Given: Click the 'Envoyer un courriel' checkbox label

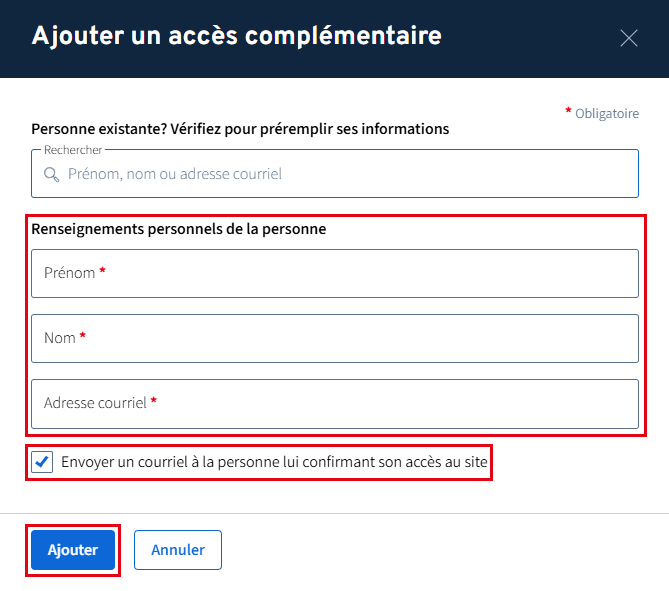Looking at the screenshot, I should 275,462.
